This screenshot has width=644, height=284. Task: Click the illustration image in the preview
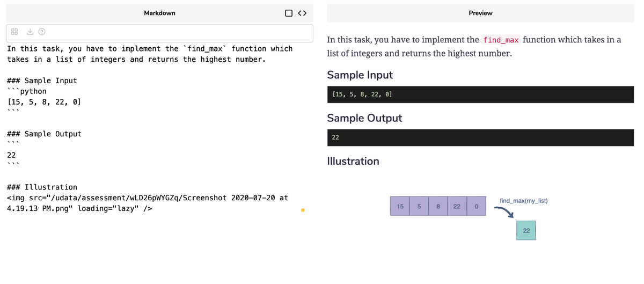click(470, 217)
